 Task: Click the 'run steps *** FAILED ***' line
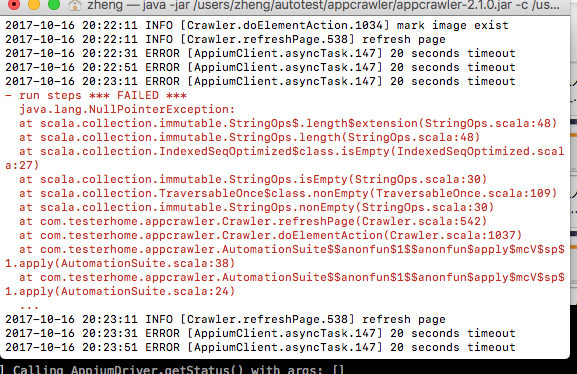point(96,95)
